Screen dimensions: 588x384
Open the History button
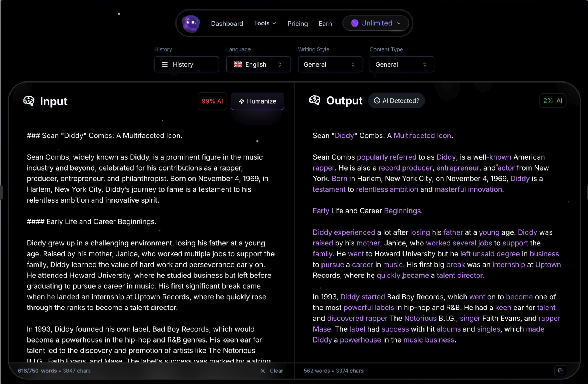coord(187,64)
